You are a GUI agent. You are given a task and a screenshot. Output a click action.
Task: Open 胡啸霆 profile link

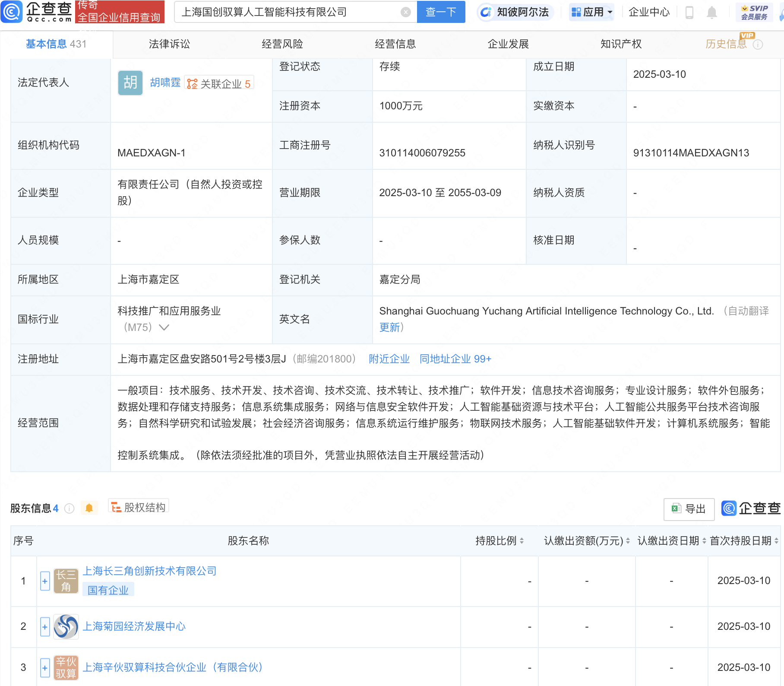165,83
